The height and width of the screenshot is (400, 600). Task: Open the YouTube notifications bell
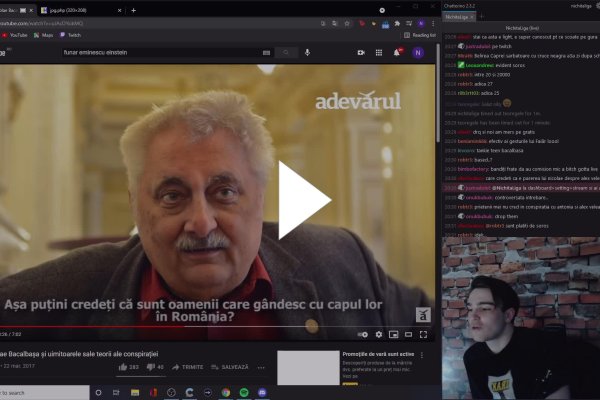(399, 51)
